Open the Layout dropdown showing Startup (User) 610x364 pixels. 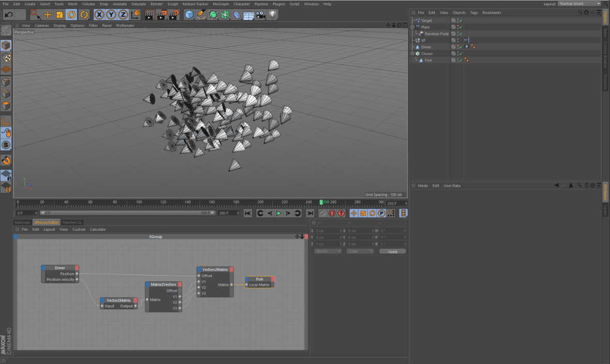[x=580, y=4]
